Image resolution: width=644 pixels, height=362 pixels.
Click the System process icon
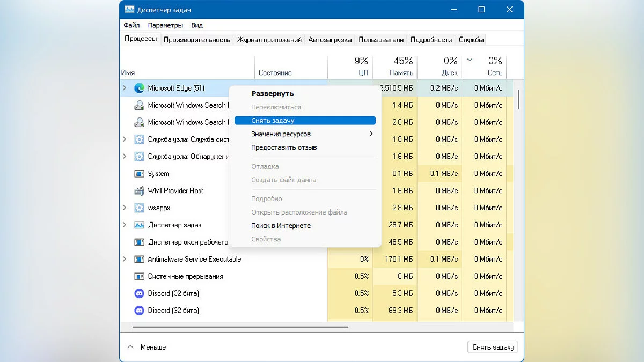coord(140,174)
